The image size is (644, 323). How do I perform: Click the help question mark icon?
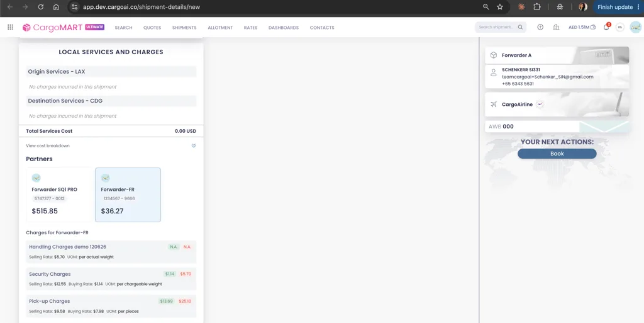(540, 27)
